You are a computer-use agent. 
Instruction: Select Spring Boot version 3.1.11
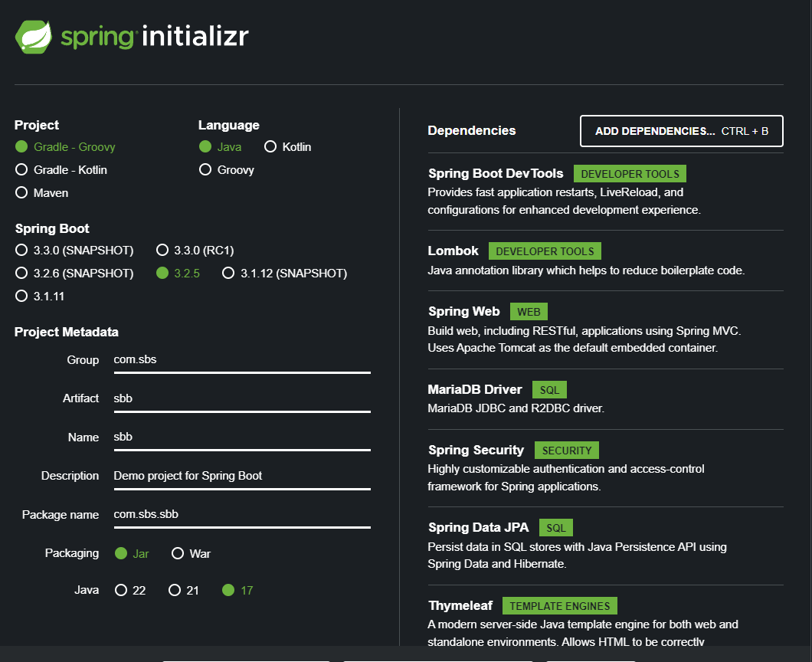point(40,297)
